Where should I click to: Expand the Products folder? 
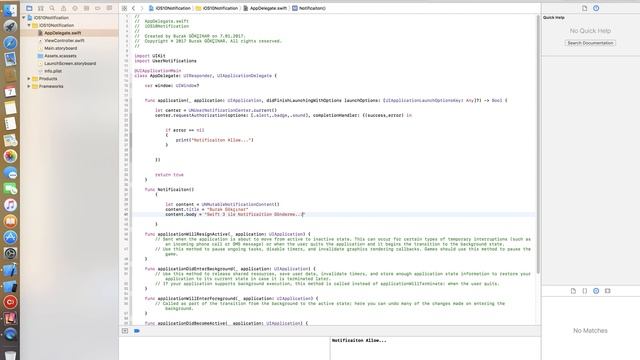(29, 79)
